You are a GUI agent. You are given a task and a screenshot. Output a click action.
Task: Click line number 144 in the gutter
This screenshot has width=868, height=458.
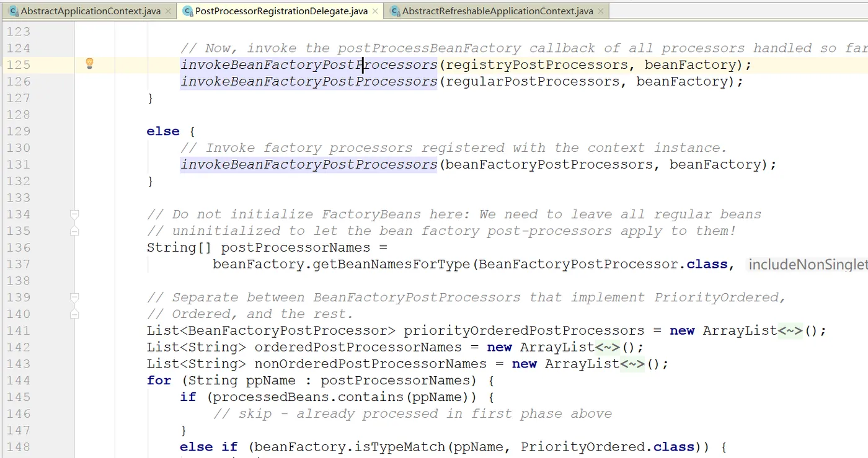[x=18, y=380]
